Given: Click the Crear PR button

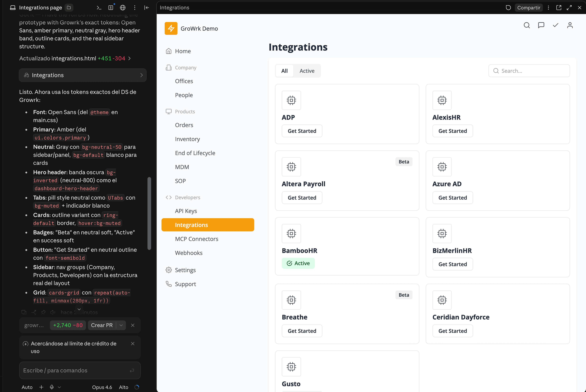Looking at the screenshot, I should [x=102, y=325].
